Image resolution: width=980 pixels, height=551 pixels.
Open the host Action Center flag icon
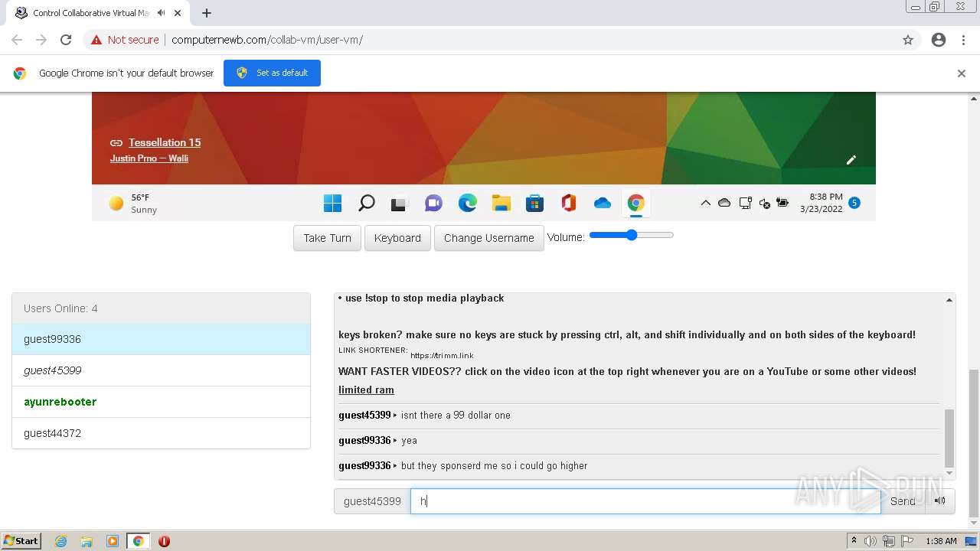pos(907,541)
